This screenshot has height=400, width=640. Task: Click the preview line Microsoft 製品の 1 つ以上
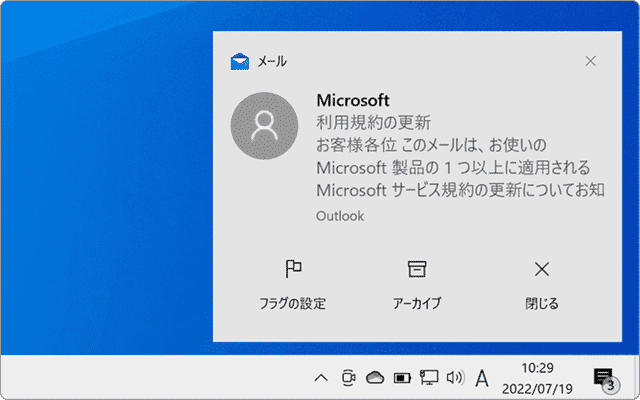(453, 168)
